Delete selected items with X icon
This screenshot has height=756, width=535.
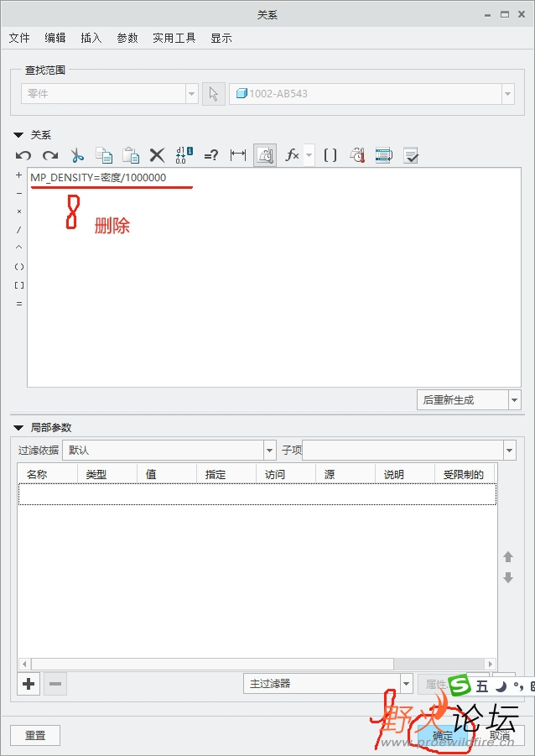tap(157, 155)
